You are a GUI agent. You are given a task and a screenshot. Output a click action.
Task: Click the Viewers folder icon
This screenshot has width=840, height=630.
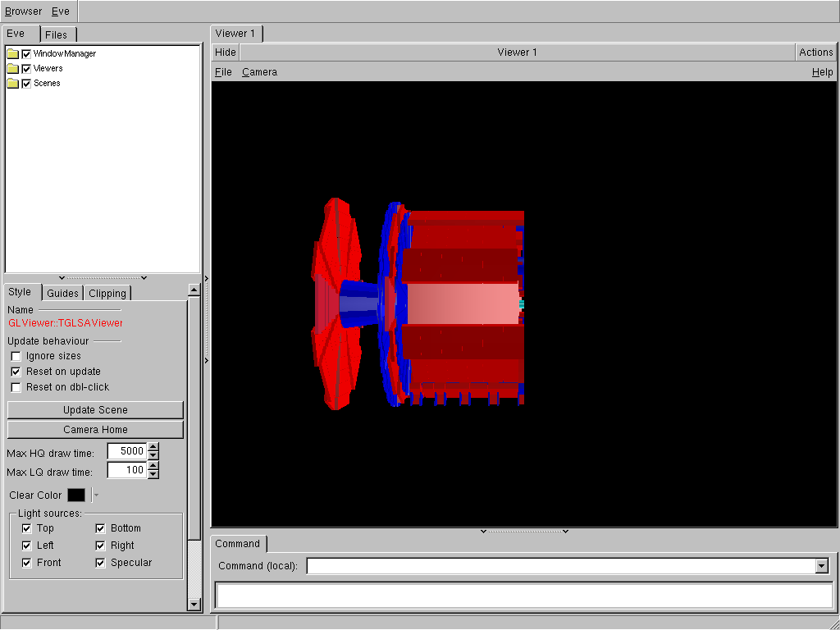pyautogui.click(x=12, y=69)
